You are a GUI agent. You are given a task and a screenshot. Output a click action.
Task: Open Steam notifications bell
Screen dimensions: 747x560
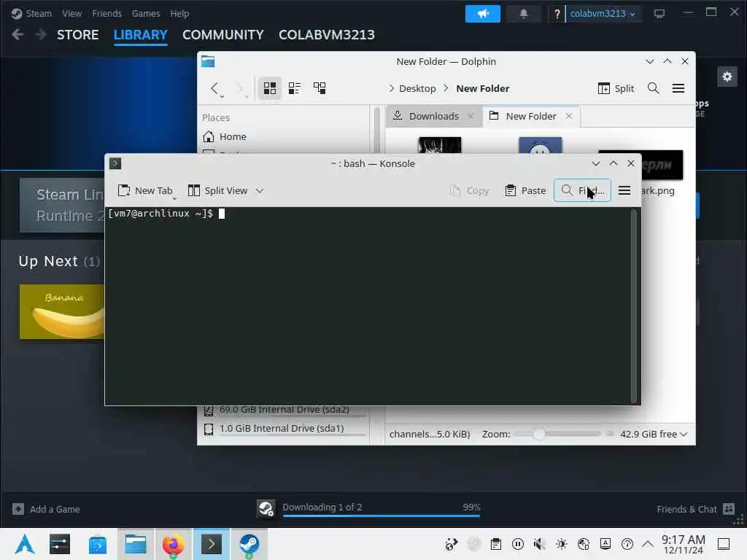524,13
